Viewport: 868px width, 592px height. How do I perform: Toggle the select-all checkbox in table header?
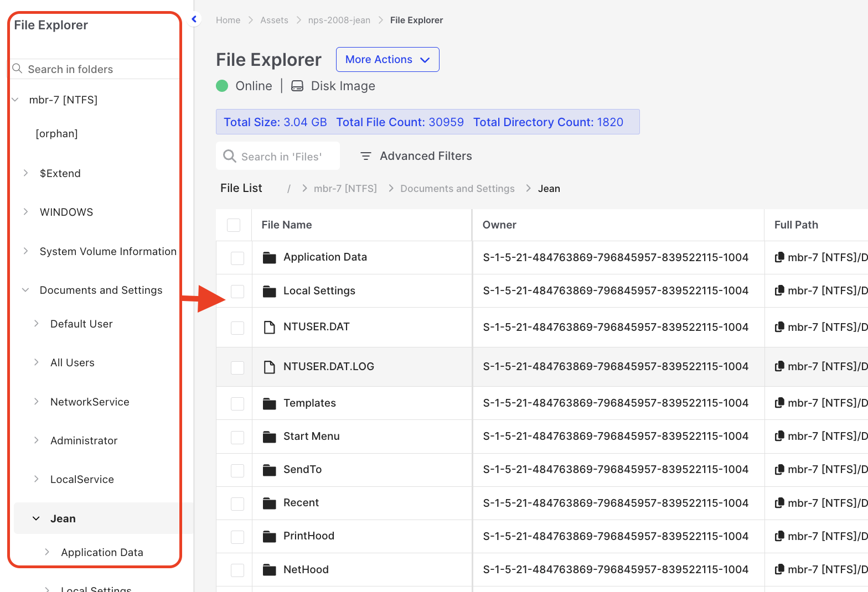[x=234, y=225]
